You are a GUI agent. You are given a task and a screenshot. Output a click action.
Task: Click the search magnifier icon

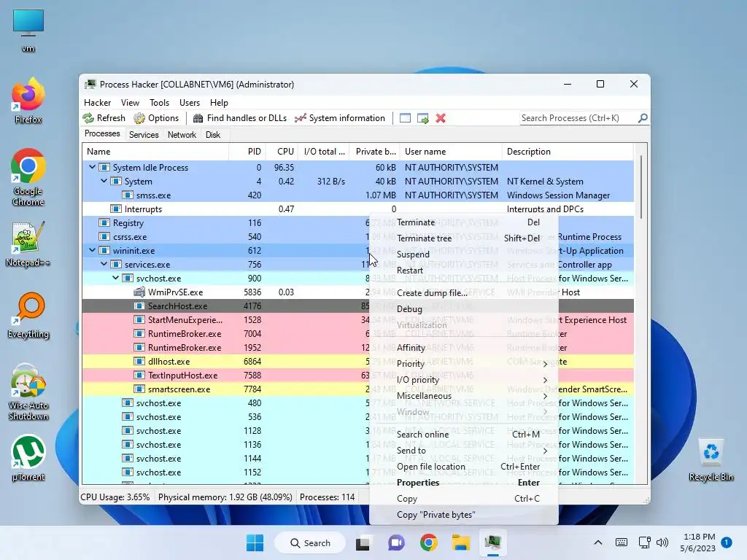coord(643,117)
